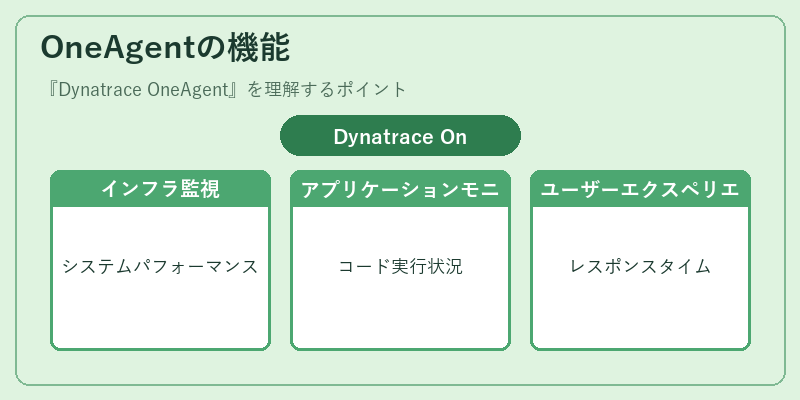Select the アプリケーションモニ card header
This screenshot has width=800, height=400.
(x=401, y=189)
